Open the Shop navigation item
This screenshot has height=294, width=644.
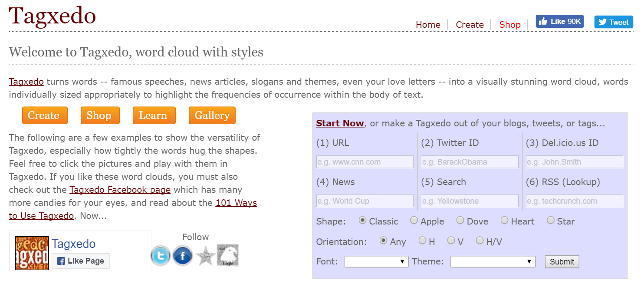[509, 25]
